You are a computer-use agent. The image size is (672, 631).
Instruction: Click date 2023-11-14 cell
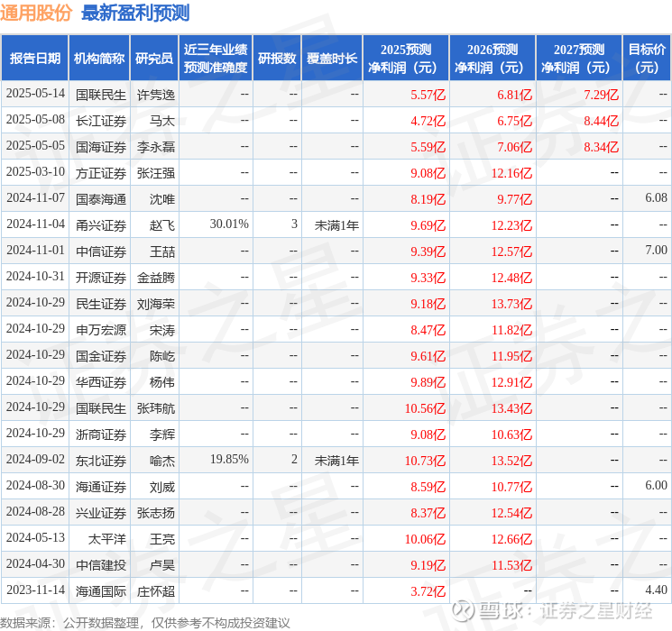click(x=35, y=590)
